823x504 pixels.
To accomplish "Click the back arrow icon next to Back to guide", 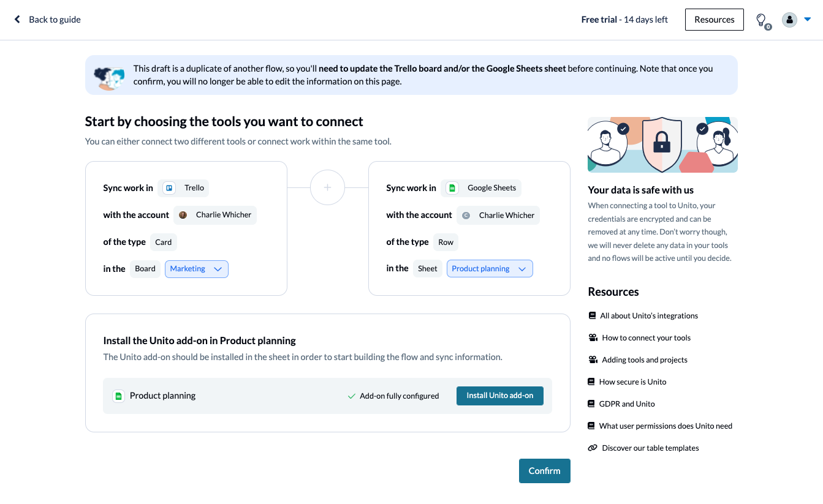I will (17, 20).
